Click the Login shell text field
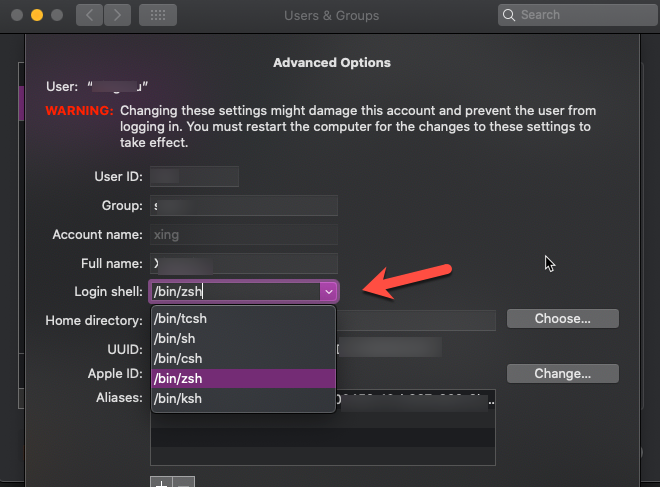660x487 pixels. (235, 291)
